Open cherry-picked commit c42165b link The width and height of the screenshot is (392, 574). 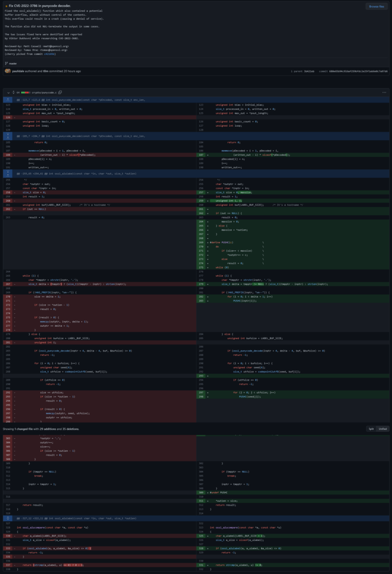point(49,54)
